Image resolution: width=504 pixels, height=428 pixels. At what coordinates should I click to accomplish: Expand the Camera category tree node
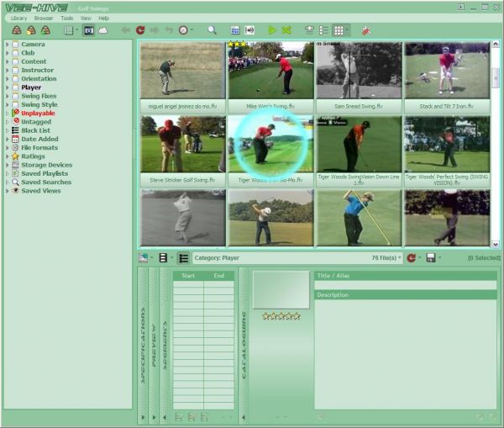tap(8, 45)
